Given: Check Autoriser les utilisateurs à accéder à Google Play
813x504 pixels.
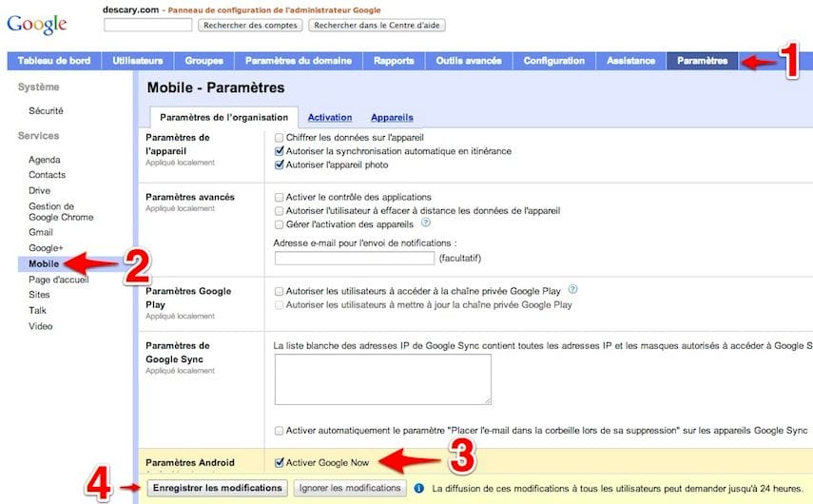Looking at the screenshot, I should [x=279, y=291].
